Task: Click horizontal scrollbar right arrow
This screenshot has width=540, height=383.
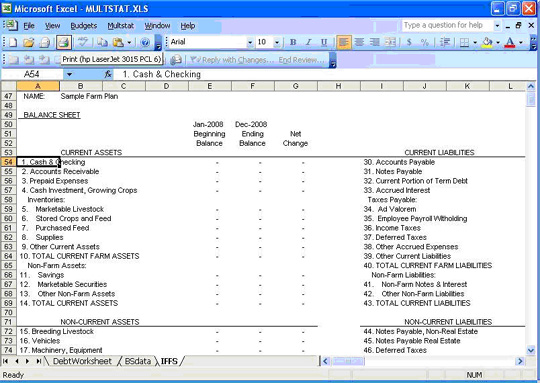Action: click(520, 361)
